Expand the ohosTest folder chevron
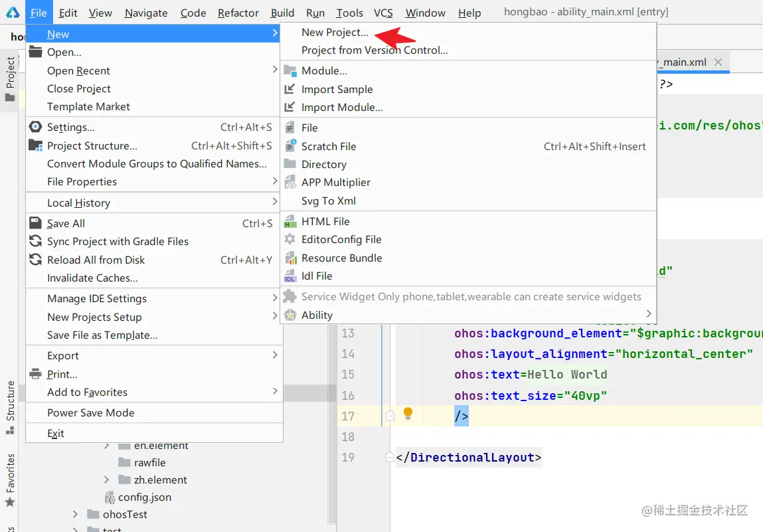 pos(75,515)
